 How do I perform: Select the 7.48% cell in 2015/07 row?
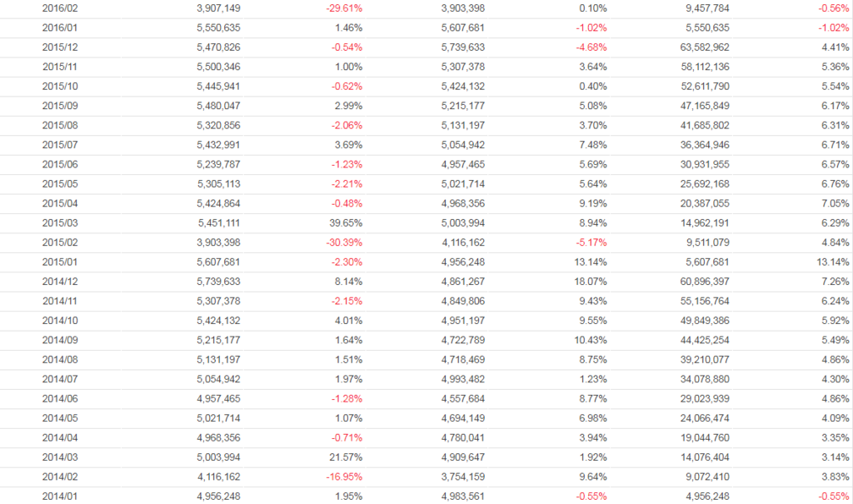(593, 145)
